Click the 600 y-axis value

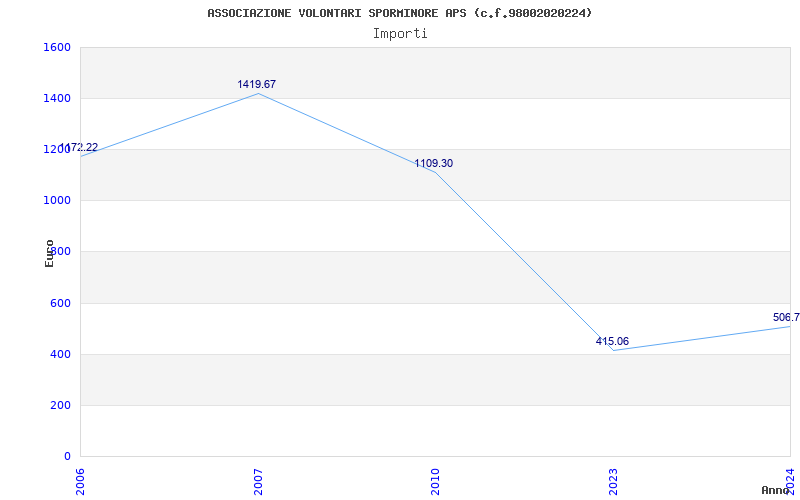[x=60, y=303]
